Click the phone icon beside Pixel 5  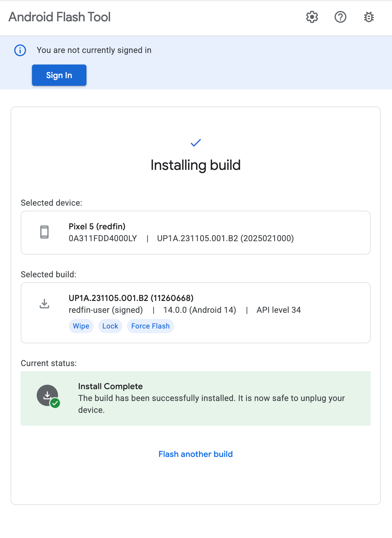(x=44, y=232)
